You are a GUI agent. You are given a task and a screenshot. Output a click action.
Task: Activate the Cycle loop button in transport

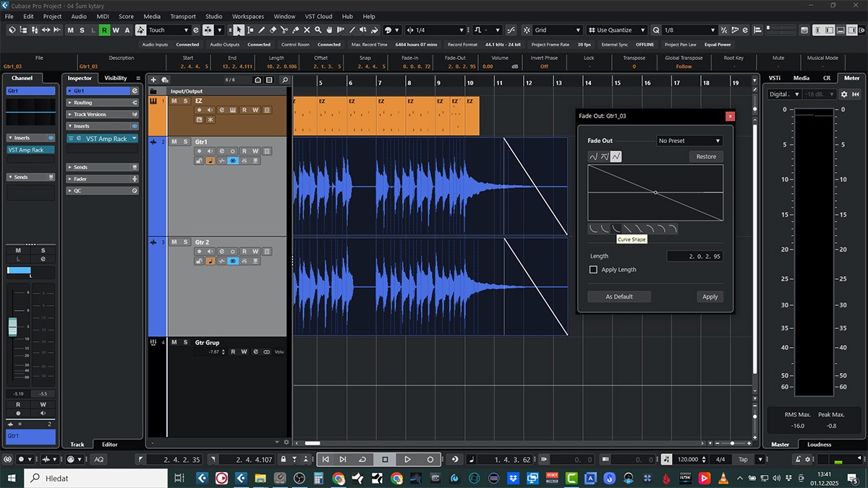coord(362,459)
